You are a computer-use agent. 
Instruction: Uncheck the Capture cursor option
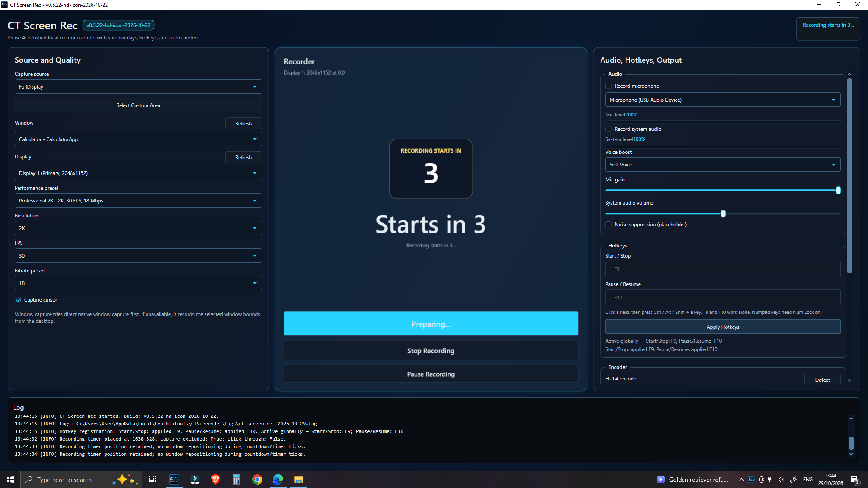(x=18, y=300)
